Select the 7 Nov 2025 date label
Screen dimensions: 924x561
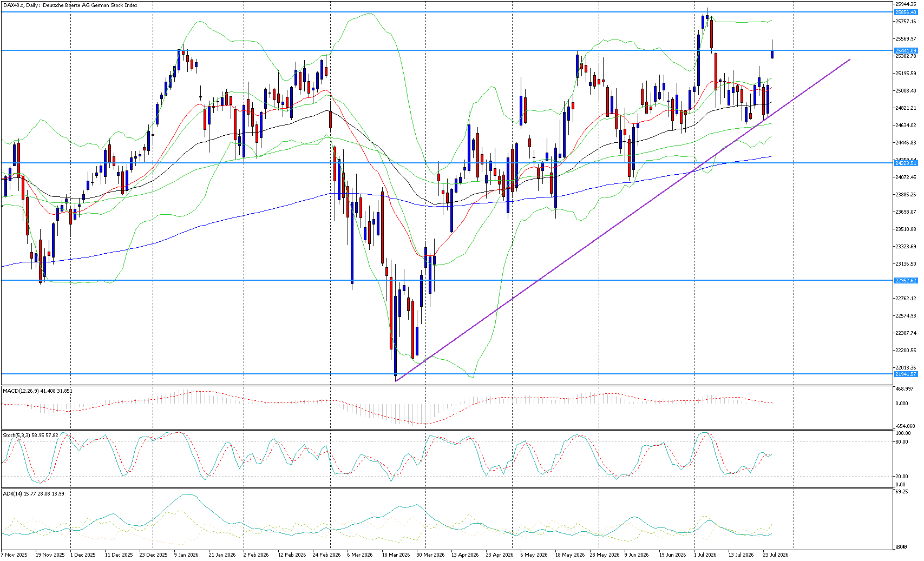[x=14, y=555]
